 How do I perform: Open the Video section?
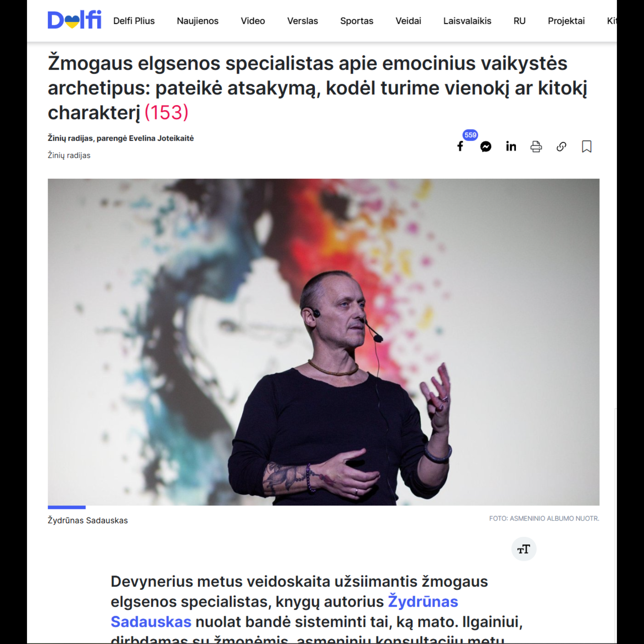pyautogui.click(x=253, y=21)
